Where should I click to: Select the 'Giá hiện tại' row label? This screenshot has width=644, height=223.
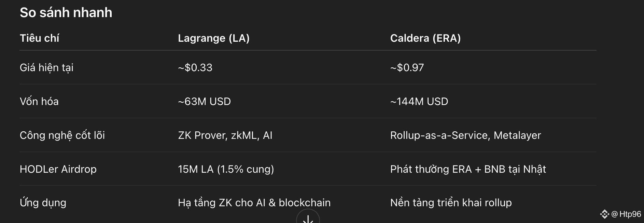tap(46, 68)
